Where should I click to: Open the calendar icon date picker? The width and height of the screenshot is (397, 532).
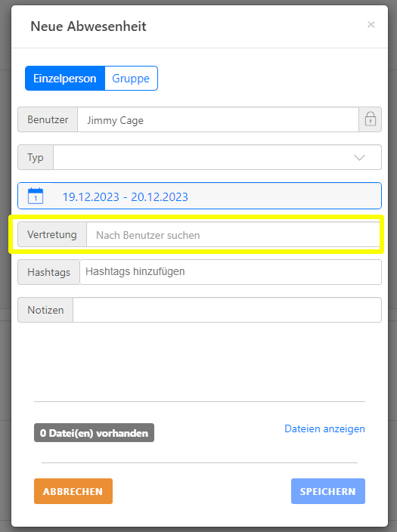tap(36, 196)
